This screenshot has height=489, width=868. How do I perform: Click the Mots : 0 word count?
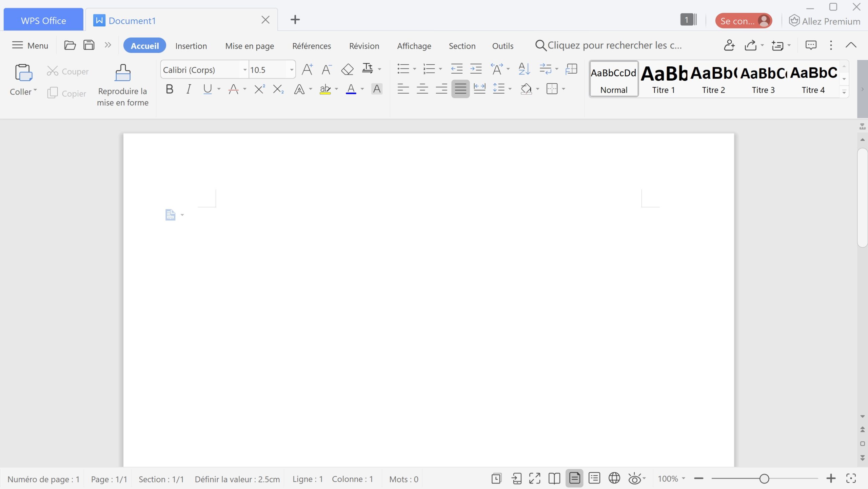(403, 479)
